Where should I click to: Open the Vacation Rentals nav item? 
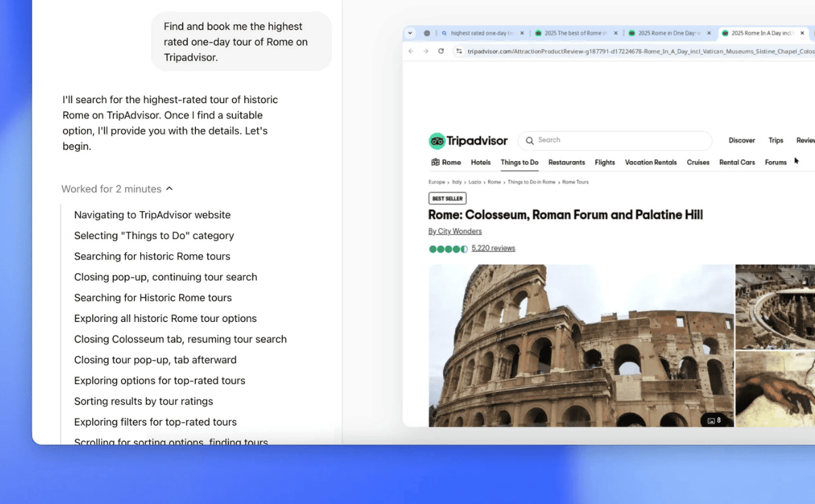pyautogui.click(x=651, y=162)
